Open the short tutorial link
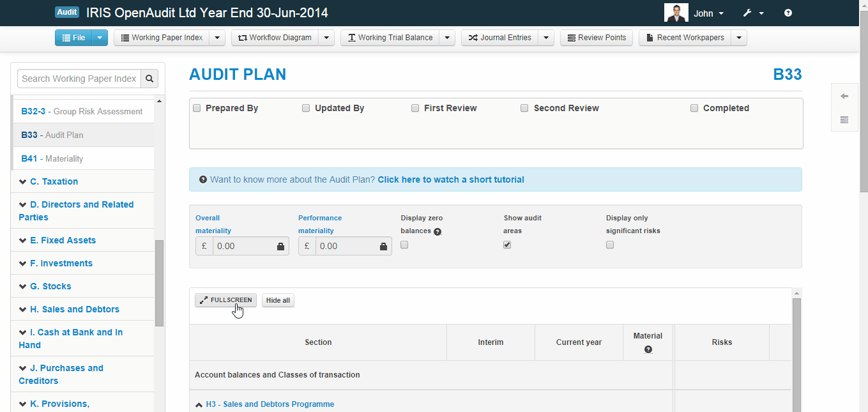The width and height of the screenshot is (868, 412). (450, 179)
